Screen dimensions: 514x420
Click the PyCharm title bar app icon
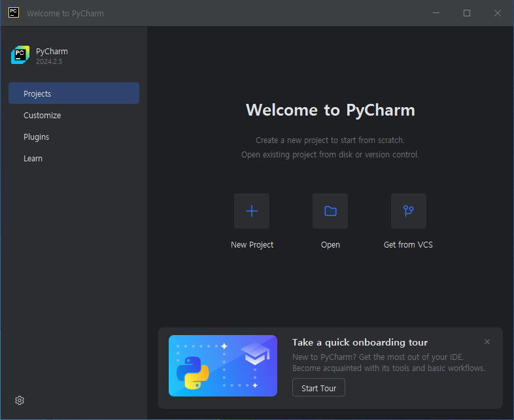(x=14, y=13)
